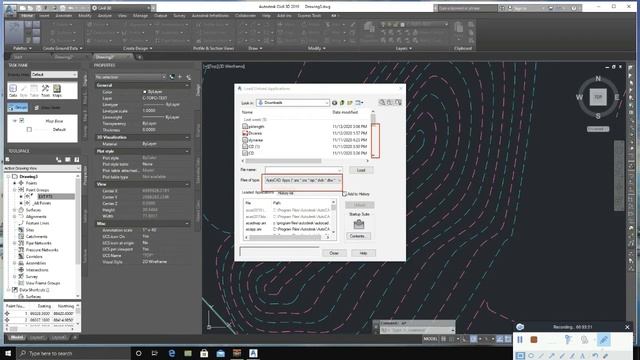Select the pen annotation tool in recorder
Viewport: 640px width, 360px height.
click(x=604, y=340)
